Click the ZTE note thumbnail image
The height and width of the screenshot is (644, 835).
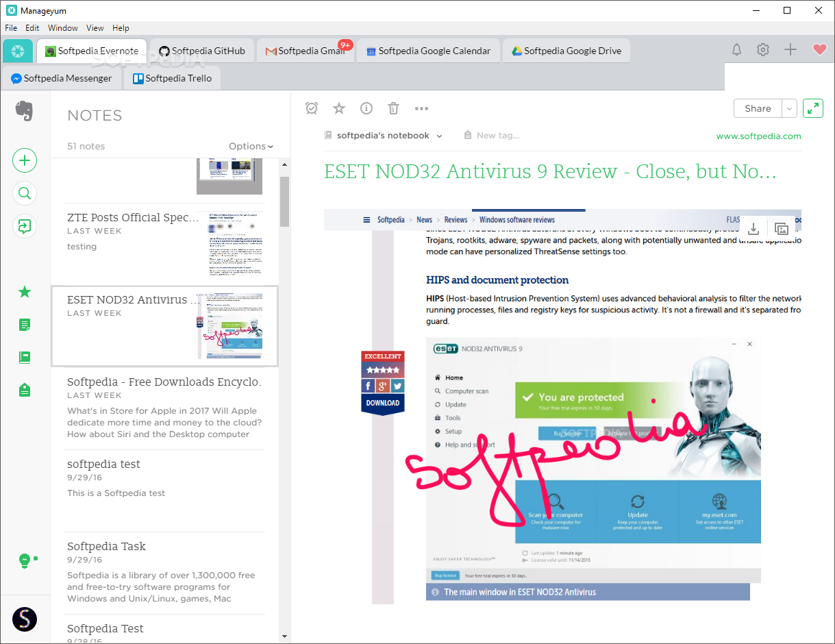(236, 245)
